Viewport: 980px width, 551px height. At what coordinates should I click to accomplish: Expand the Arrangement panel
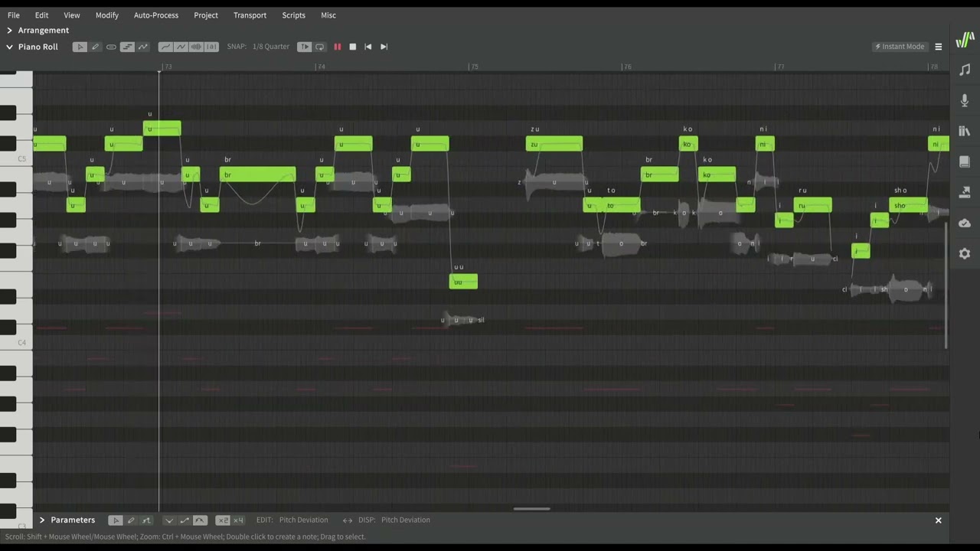click(x=9, y=31)
